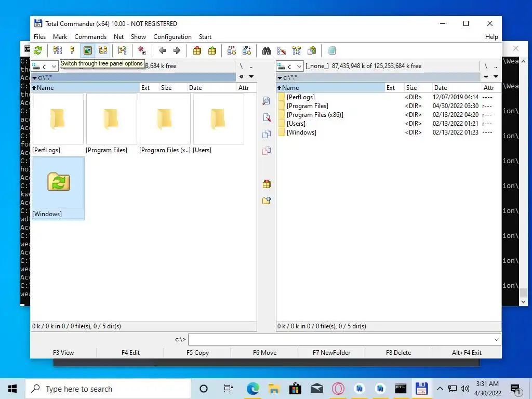Select PerfLogs thumbnail in left panel
Image resolution: width=532 pixels, height=399 pixels.
point(58,124)
